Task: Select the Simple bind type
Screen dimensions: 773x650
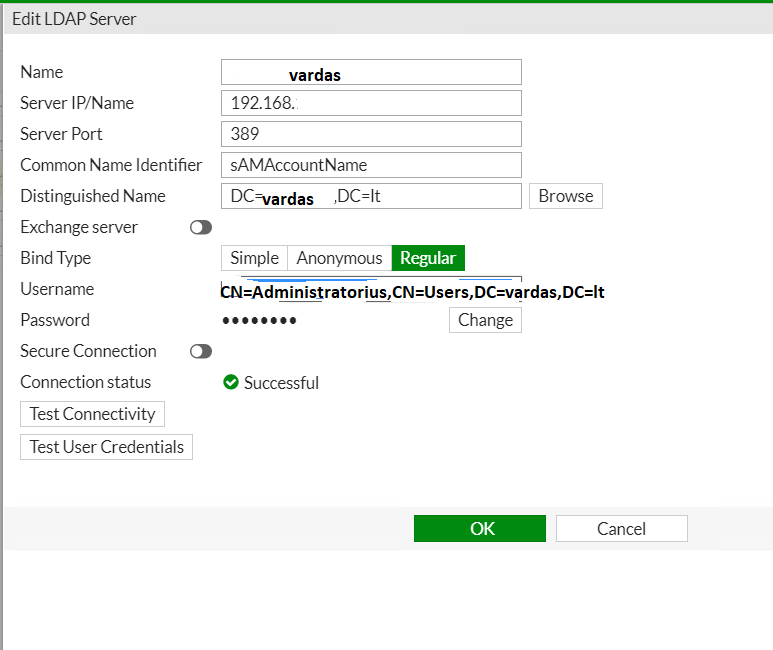Action: (x=254, y=258)
